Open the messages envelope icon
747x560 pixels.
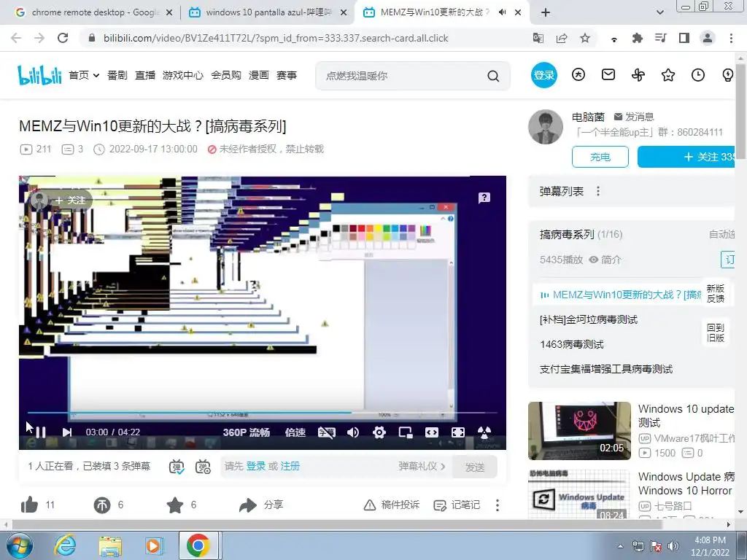[x=608, y=75]
